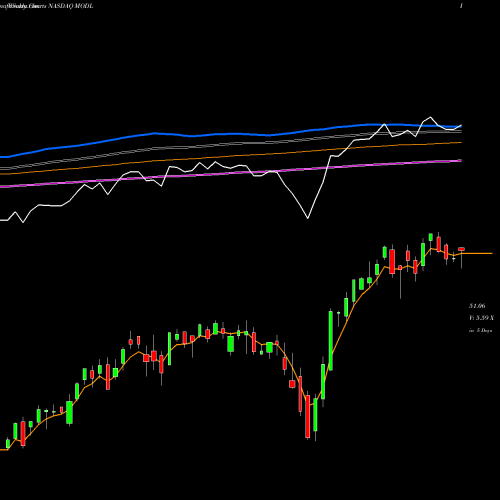Click the small letter at top right corner
This screenshot has width=500, height=500.
461,6
